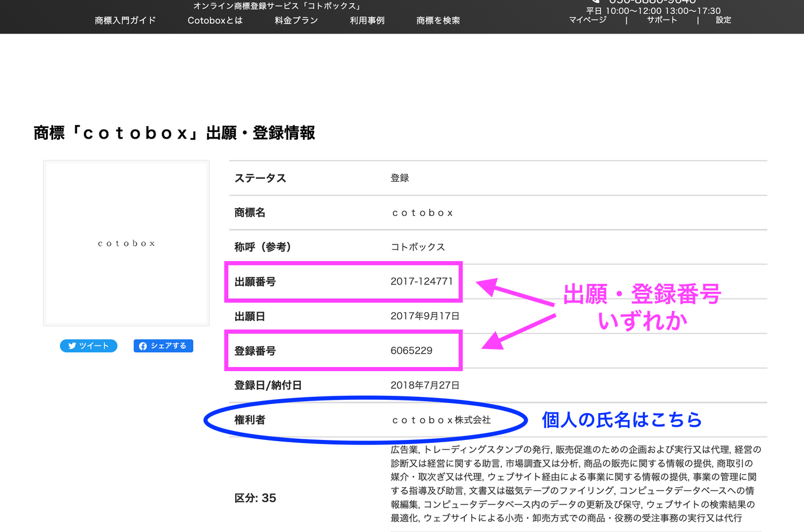
Task: Click the cotobox trademark image thumbnail
Action: [x=126, y=243]
